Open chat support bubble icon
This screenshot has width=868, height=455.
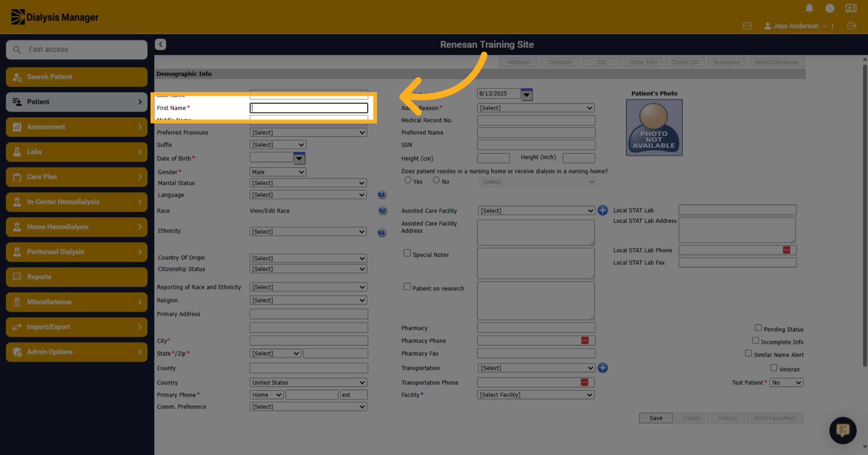pos(843,430)
